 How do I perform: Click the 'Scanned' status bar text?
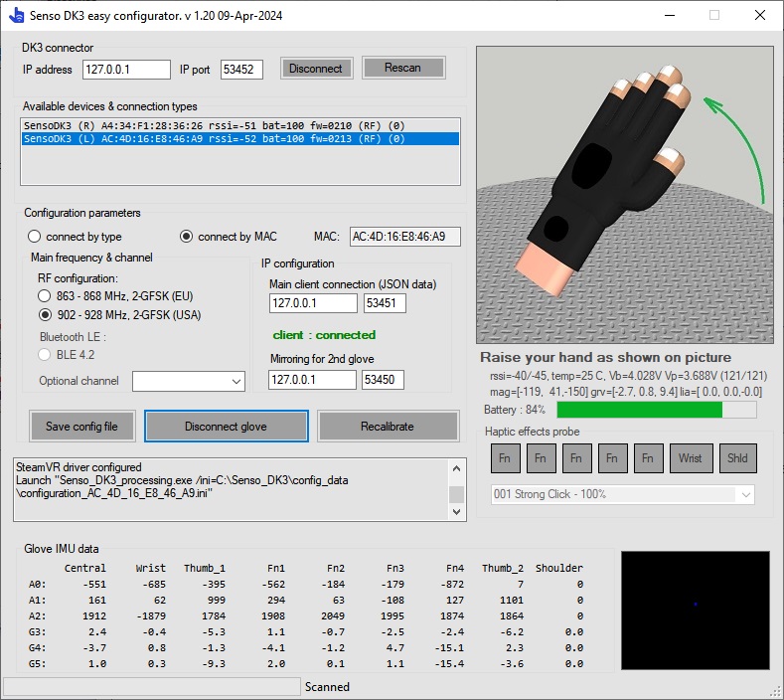tap(327, 686)
